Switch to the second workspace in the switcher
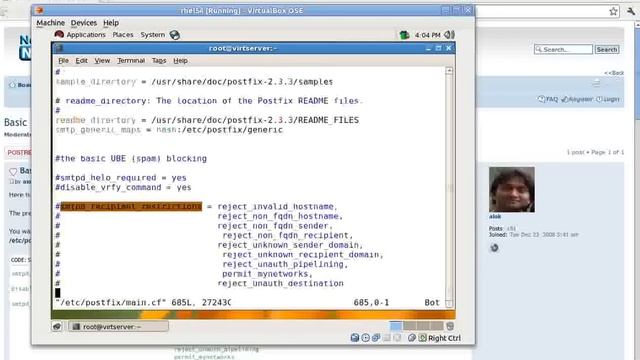Image resolution: width=640 pixels, height=360 pixels. coord(409,326)
